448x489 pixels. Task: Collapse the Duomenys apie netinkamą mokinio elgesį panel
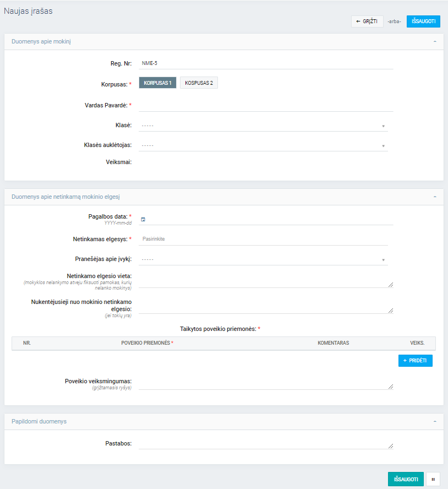click(435, 197)
